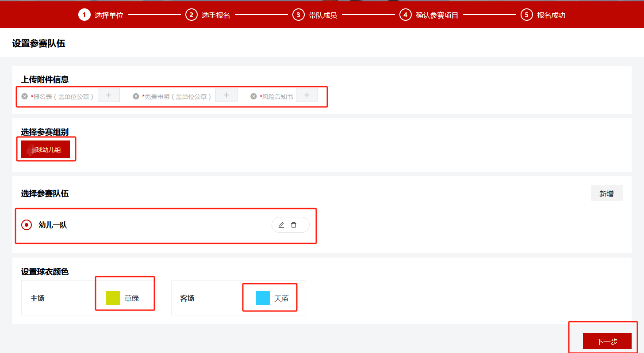
Task: Click plus icon to upload 风险告知书
Action: coord(307,95)
